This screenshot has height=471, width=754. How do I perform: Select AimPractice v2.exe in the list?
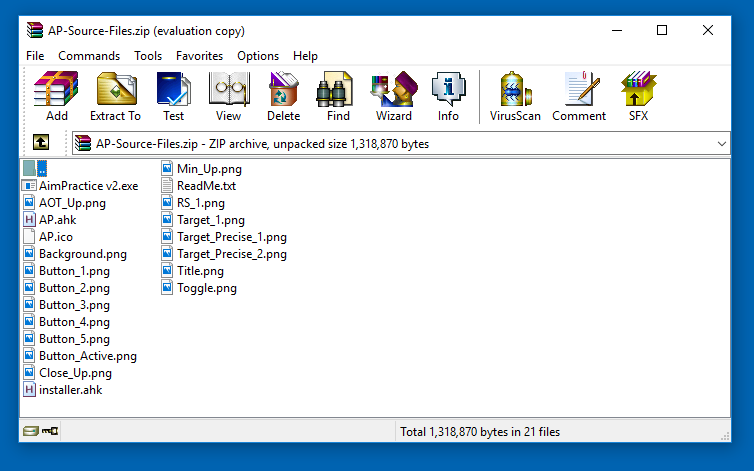pos(88,186)
